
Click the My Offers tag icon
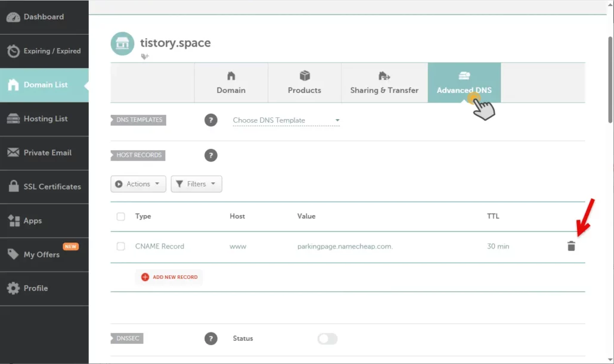coord(13,254)
